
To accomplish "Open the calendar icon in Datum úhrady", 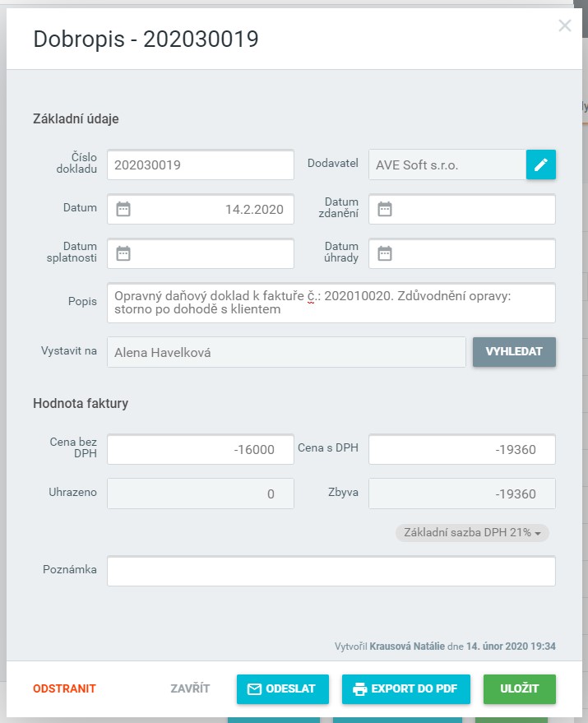I will pyautogui.click(x=385, y=253).
